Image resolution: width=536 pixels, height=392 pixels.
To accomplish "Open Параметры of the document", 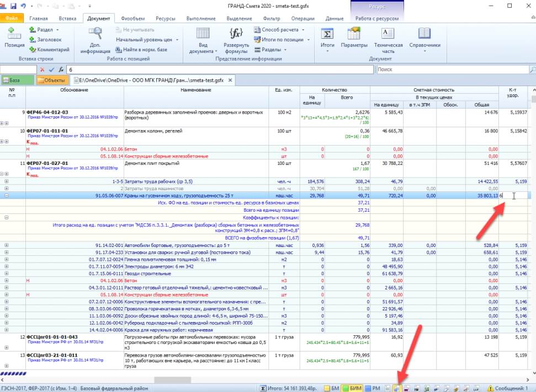I will [x=354, y=37].
